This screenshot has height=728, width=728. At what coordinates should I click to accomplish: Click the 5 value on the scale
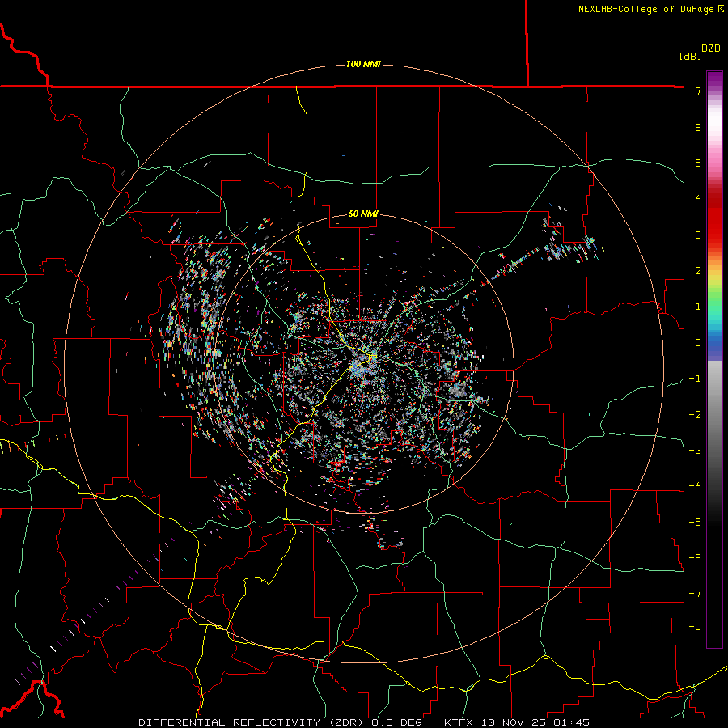pyautogui.click(x=698, y=163)
